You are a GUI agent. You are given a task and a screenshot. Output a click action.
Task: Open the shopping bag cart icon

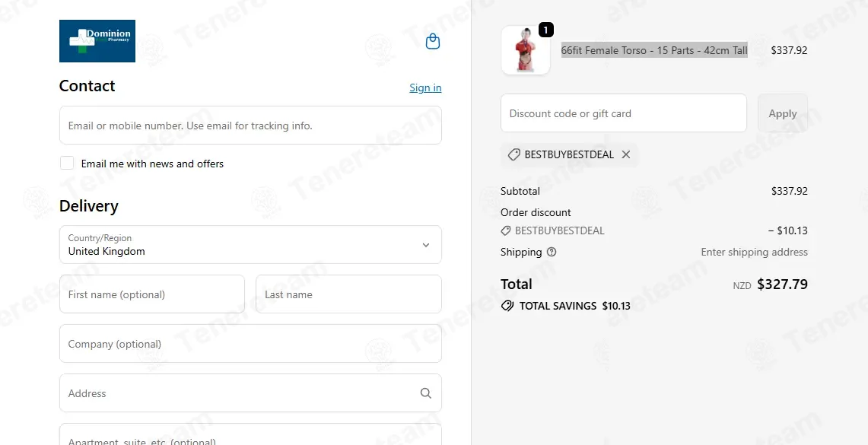tap(432, 42)
